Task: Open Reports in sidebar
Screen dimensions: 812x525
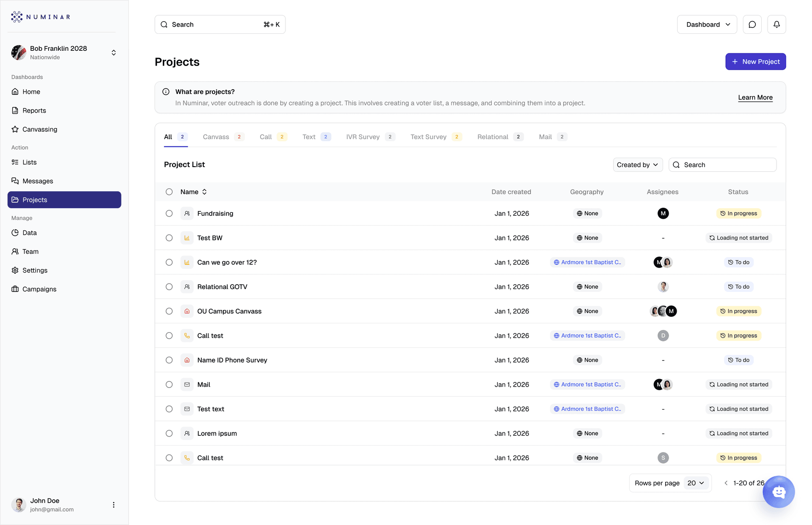Action: (64, 110)
